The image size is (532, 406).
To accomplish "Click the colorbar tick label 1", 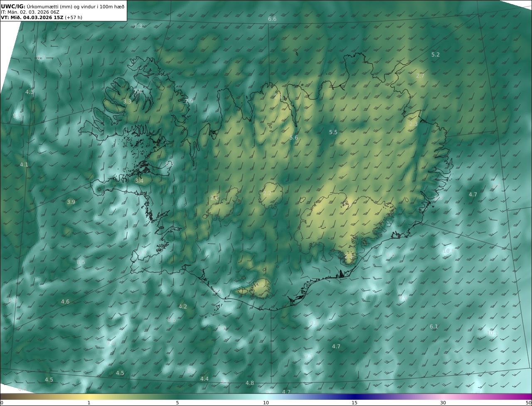I will 89,403.
